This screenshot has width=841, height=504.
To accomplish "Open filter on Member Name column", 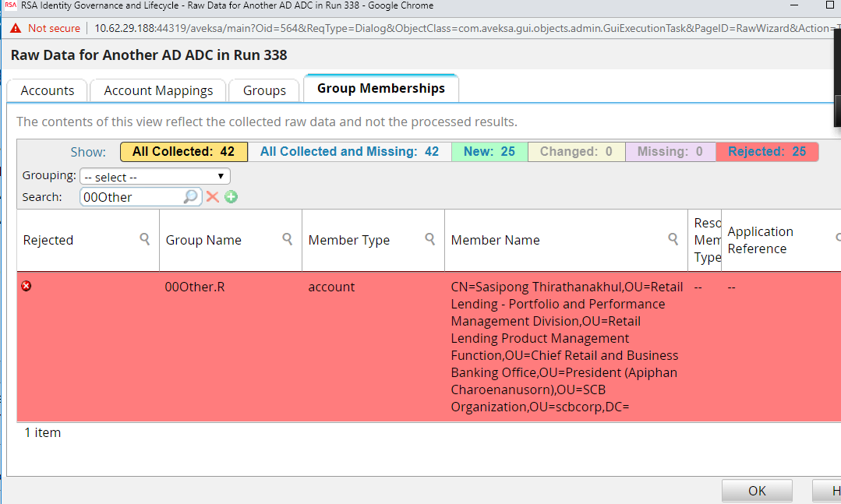I will [673, 238].
